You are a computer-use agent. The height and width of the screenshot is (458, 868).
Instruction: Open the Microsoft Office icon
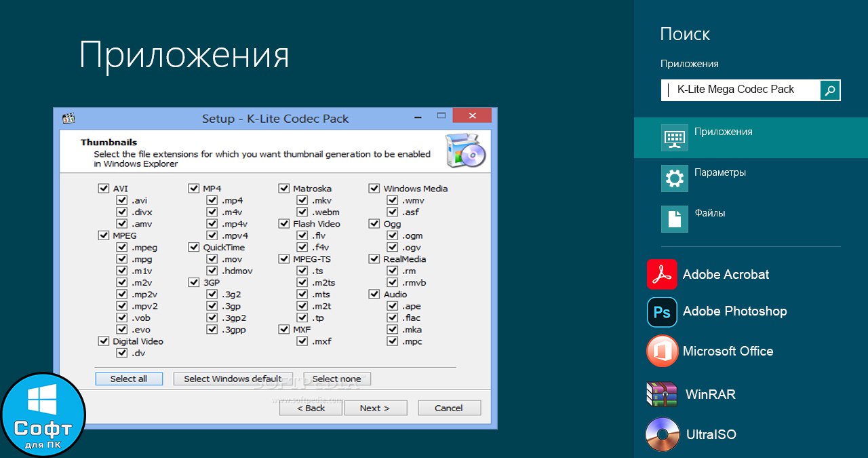point(662,351)
